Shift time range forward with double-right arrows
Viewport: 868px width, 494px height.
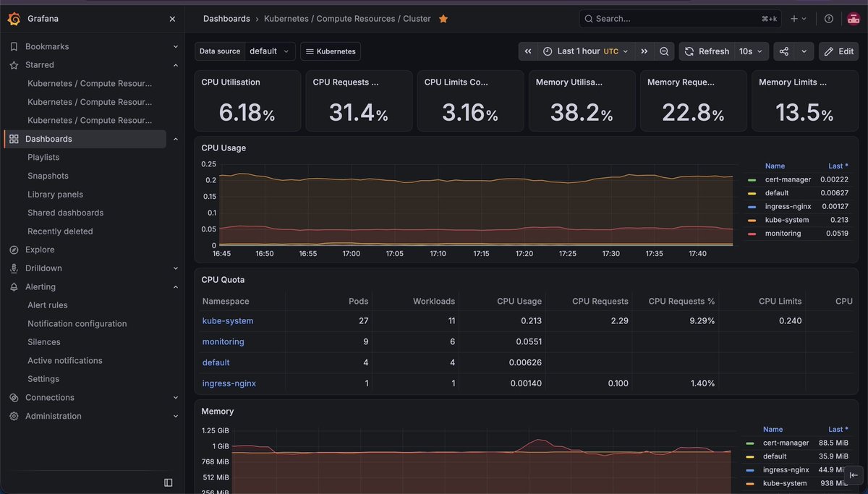point(644,51)
